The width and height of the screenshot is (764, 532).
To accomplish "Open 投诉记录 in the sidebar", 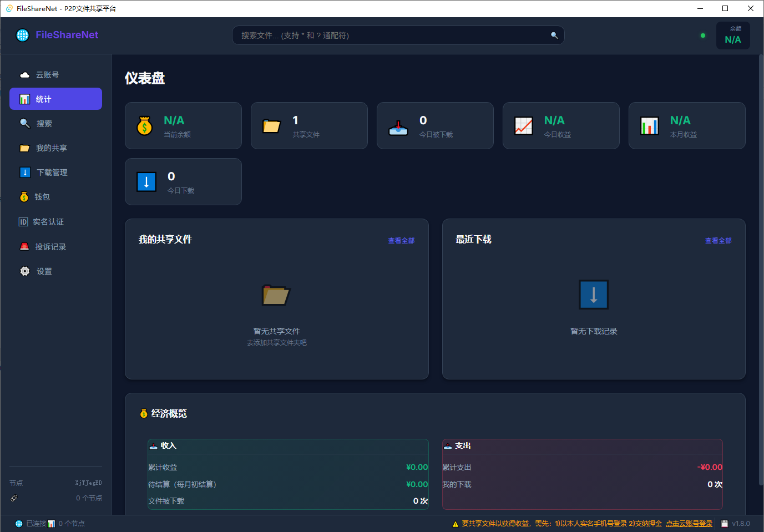I will (55, 246).
